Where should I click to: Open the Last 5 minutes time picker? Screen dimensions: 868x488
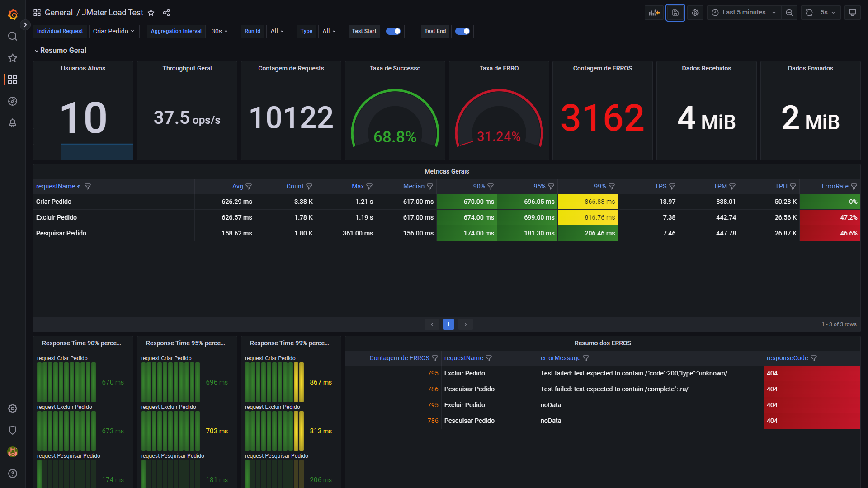click(x=744, y=13)
